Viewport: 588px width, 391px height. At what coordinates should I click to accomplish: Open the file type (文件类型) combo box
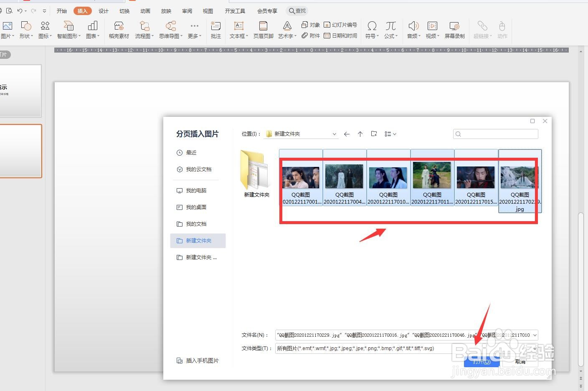(x=407, y=348)
